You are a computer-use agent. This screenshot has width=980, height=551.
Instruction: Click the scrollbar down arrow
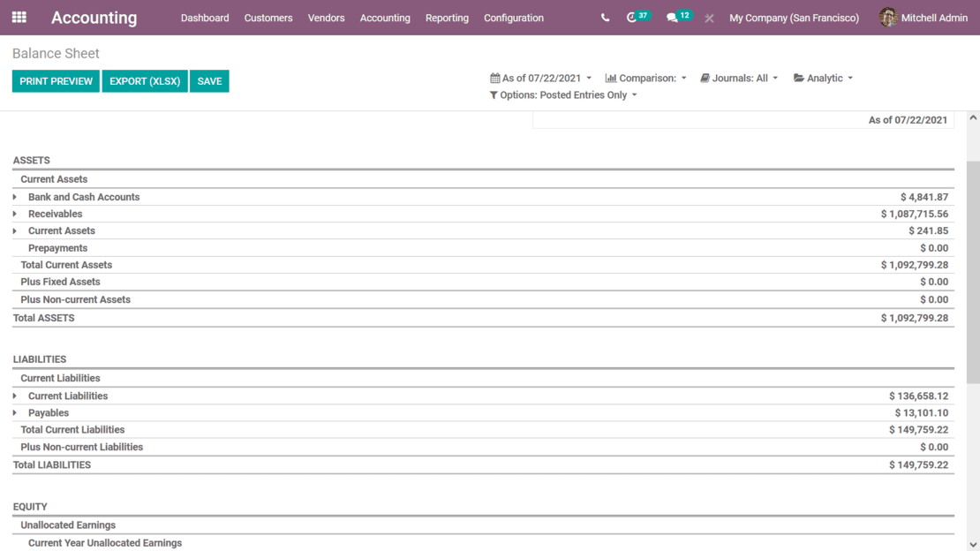973,545
